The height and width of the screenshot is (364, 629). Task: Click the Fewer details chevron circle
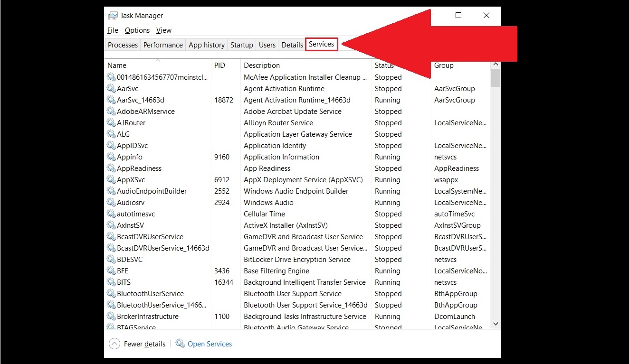point(114,344)
